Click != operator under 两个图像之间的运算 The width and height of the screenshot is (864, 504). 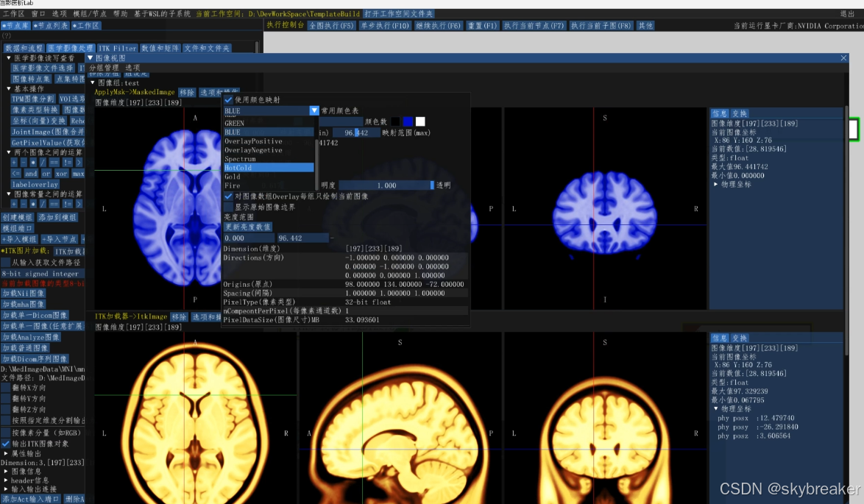(x=67, y=163)
